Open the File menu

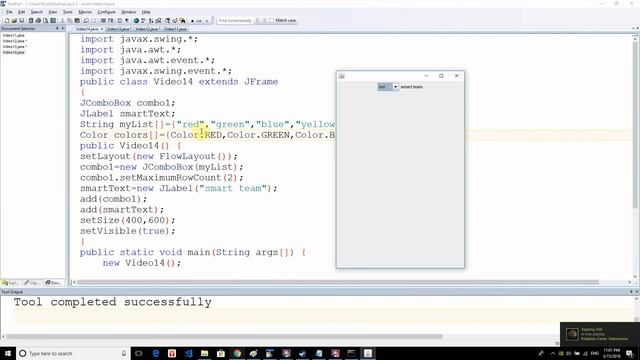coord(9,12)
